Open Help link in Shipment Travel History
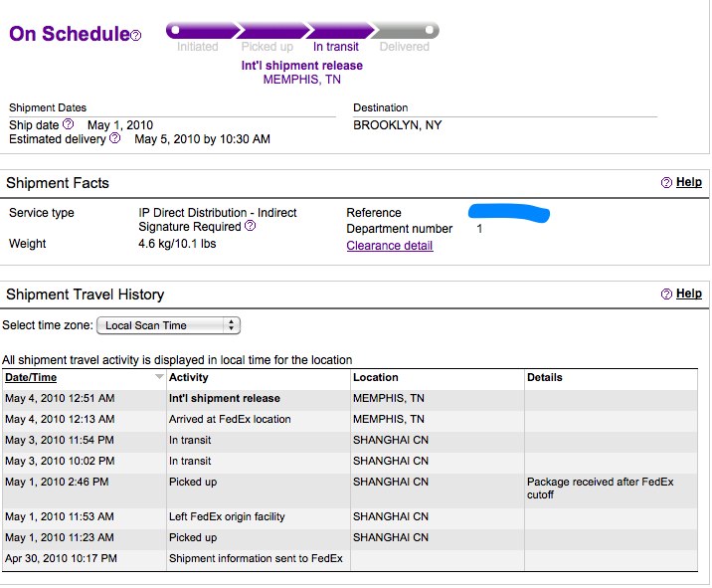 (689, 294)
